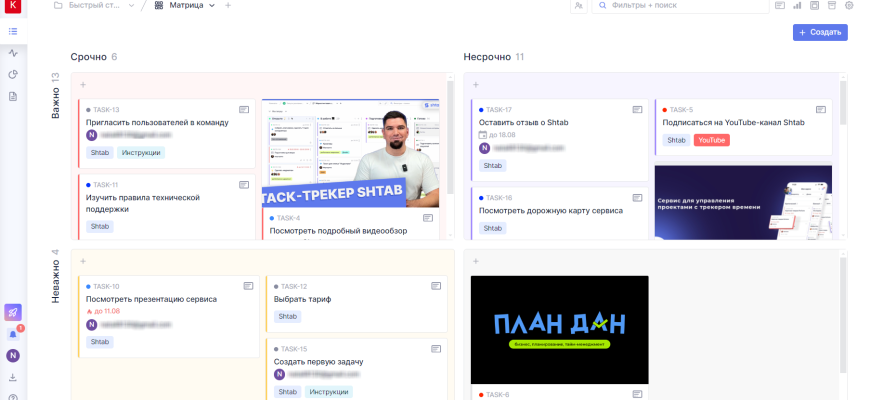Viewport: 870px width, 400px height.
Task: Open the members filter icon beside search
Action: tap(579, 6)
